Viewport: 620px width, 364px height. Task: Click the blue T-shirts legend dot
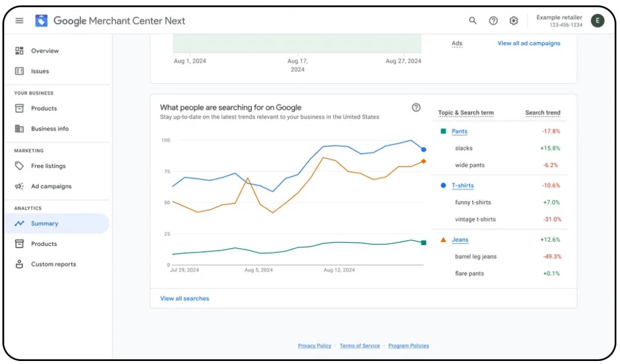tap(443, 186)
